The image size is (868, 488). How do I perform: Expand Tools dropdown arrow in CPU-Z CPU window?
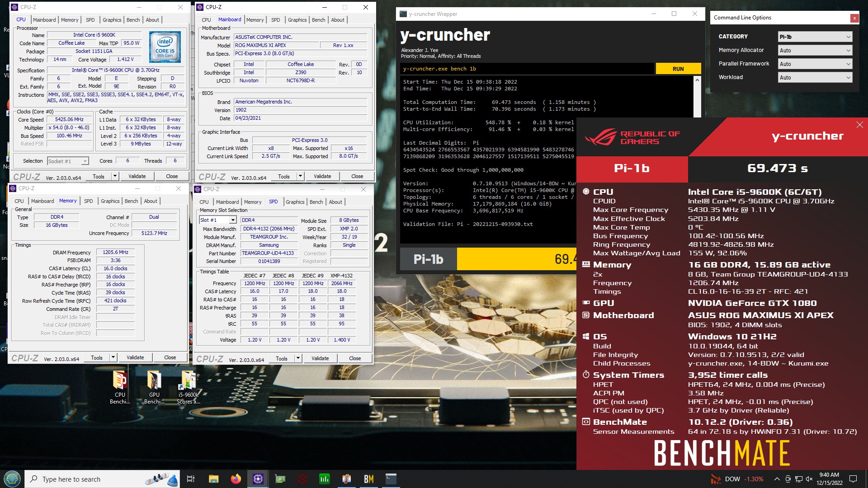pos(115,176)
